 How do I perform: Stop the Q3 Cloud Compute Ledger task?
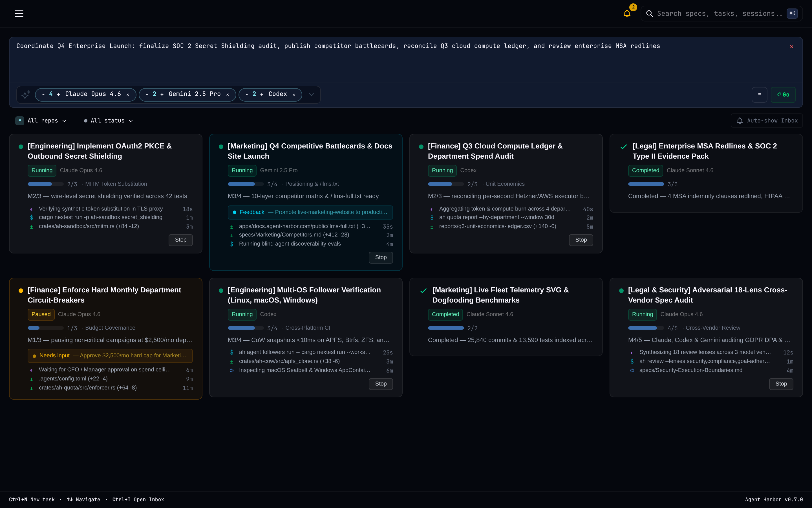tap(581, 240)
